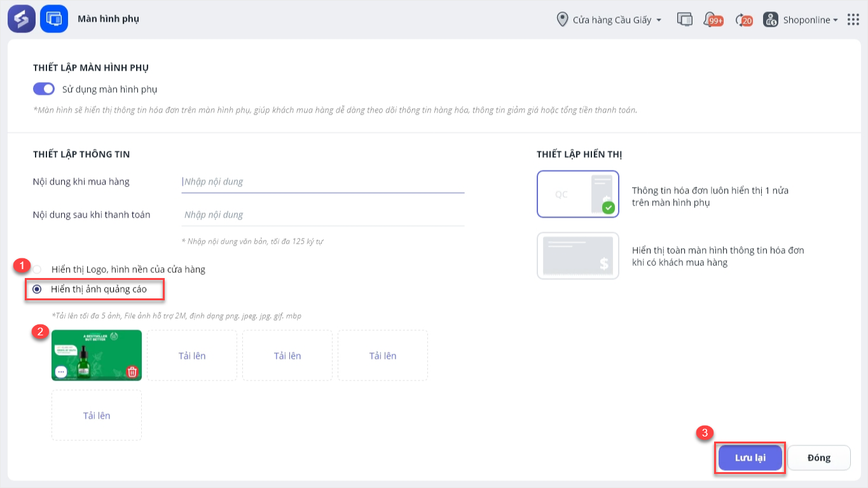Select "Hiển thị Logo, hình nền của cửa hàng" radio

tap(38, 269)
